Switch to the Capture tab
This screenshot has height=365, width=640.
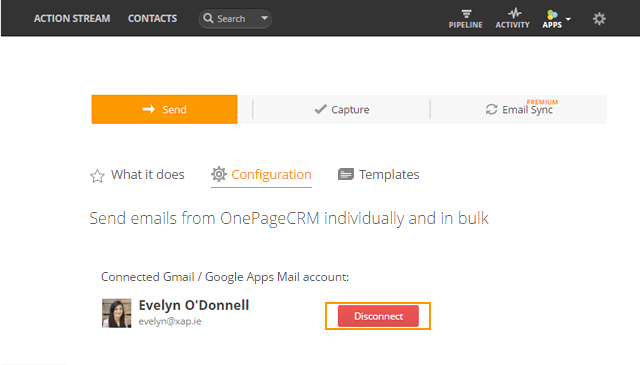(342, 109)
